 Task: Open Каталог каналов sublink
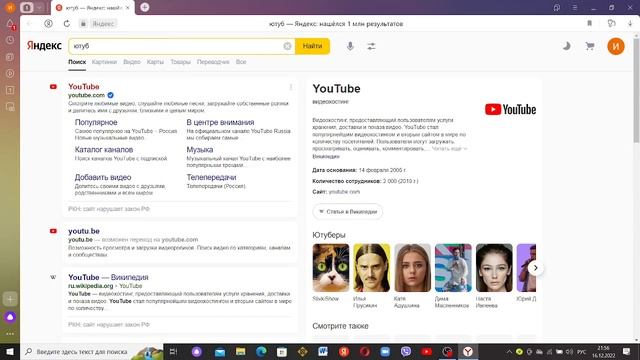(x=104, y=150)
